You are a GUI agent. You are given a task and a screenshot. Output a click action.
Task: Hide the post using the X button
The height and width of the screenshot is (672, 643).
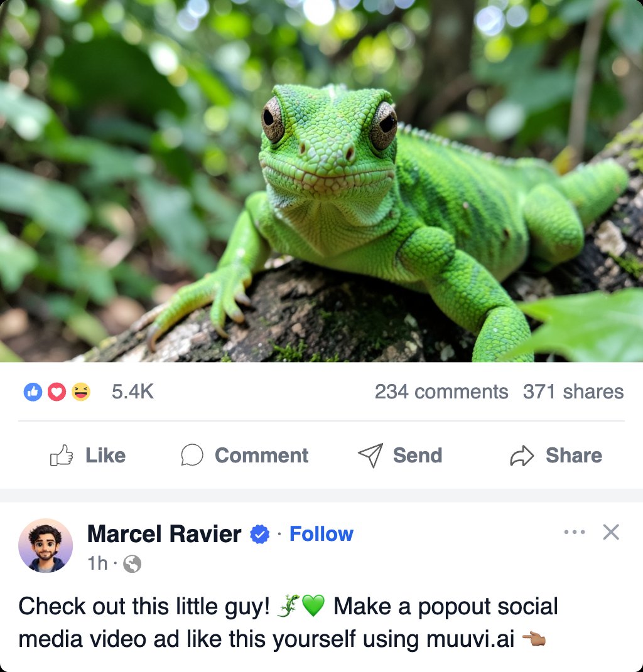click(610, 532)
